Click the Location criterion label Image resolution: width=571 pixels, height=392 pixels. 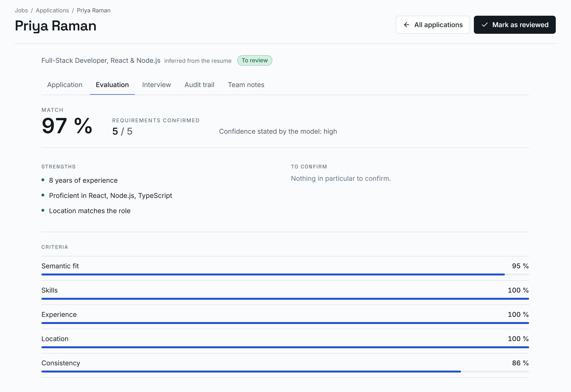pyautogui.click(x=55, y=339)
